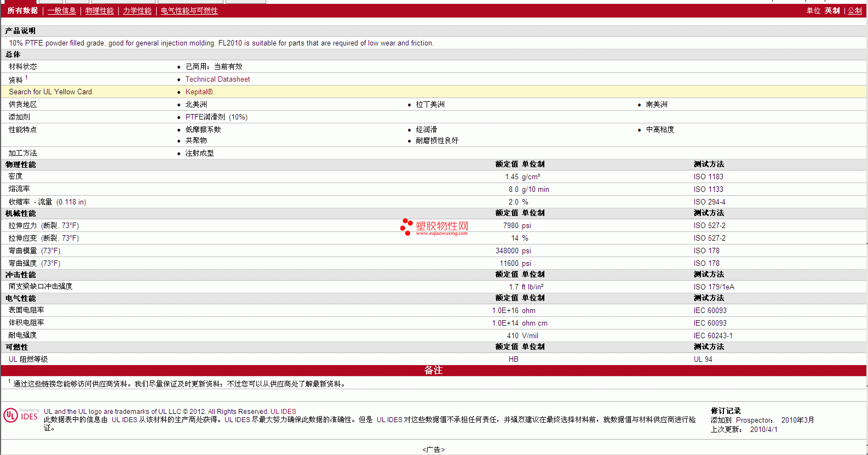Click ISO 178 for 弯曲模量
Screen dimensions: 868x455
pos(706,251)
